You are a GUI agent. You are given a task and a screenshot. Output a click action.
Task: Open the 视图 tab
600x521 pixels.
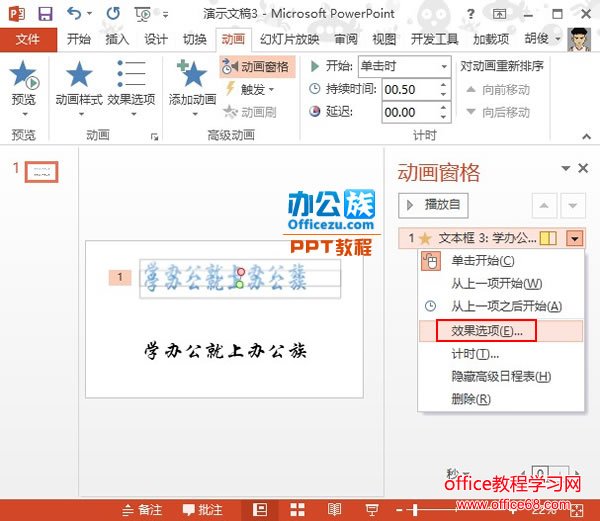click(x=384, y=39)
